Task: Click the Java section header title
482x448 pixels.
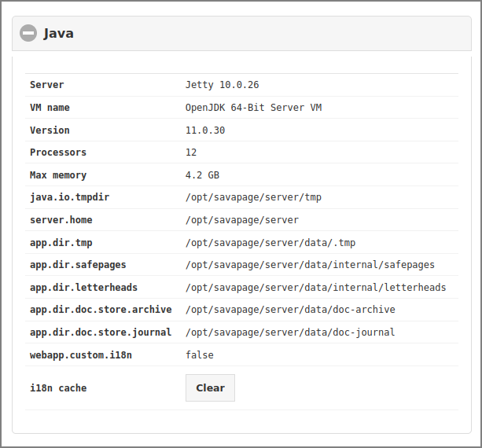Action: tap(58, 33)
